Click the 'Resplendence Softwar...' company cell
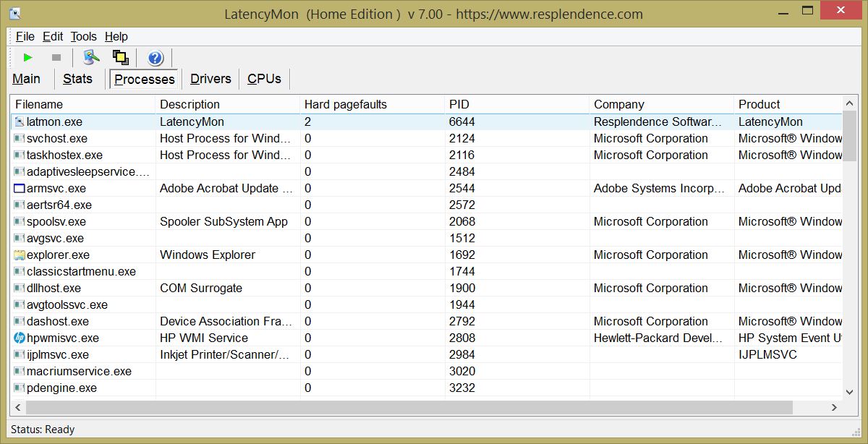The height and width of the screenshot is (444, 868). pos(658,122)
